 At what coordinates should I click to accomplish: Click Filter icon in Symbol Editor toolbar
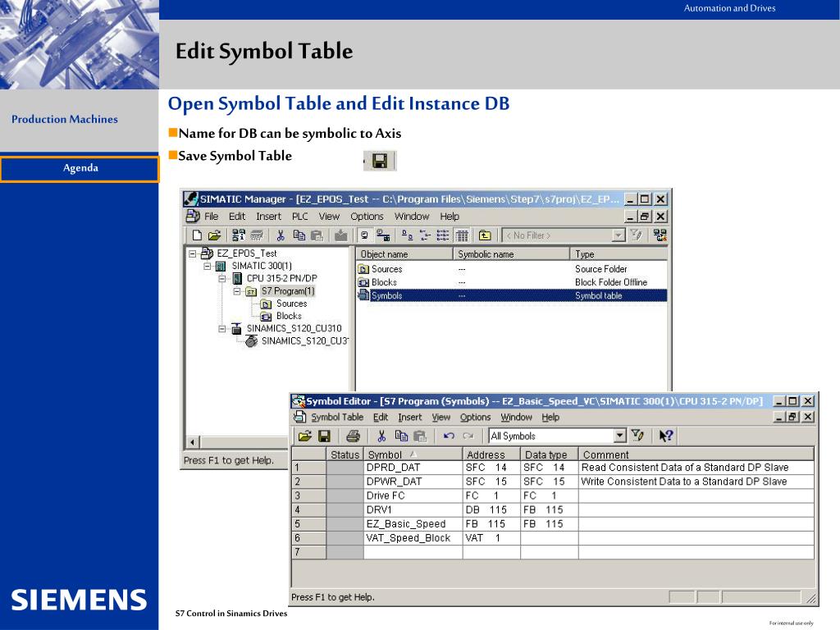coord(637,436)
